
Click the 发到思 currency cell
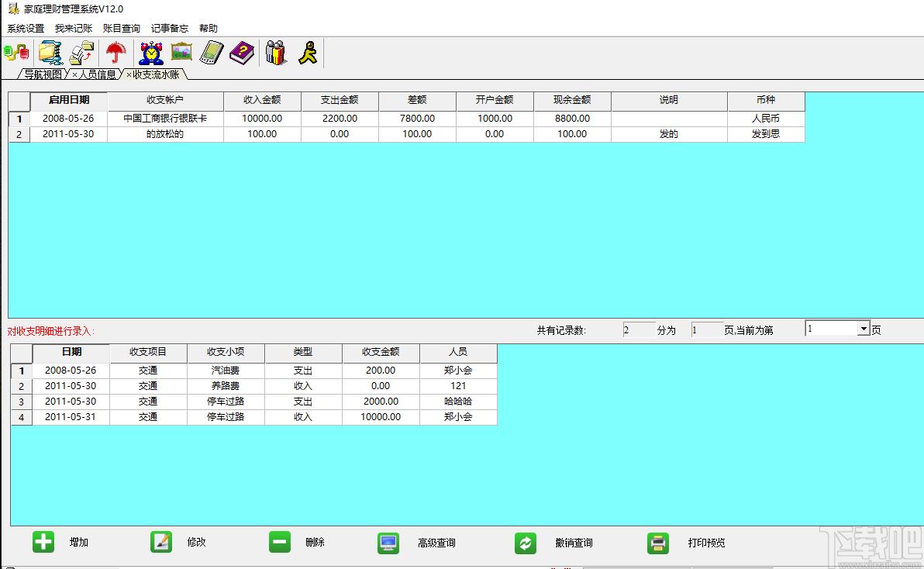tap(766, 134)
